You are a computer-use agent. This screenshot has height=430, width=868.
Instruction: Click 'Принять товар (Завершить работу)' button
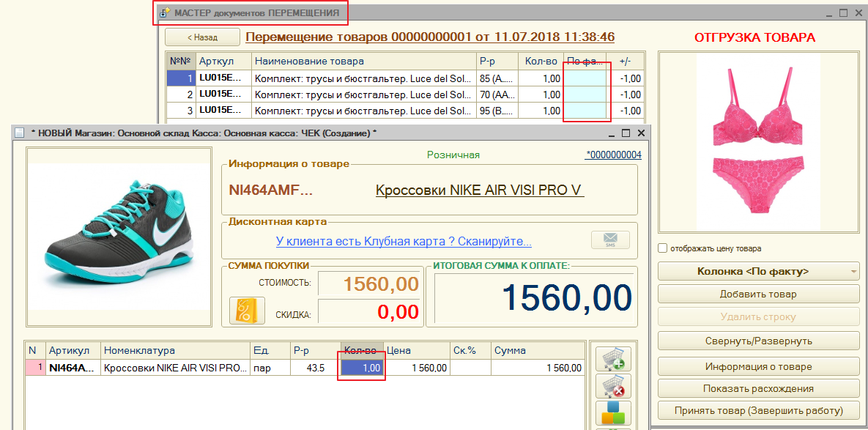pyautogui.click(x=758, y=411)
